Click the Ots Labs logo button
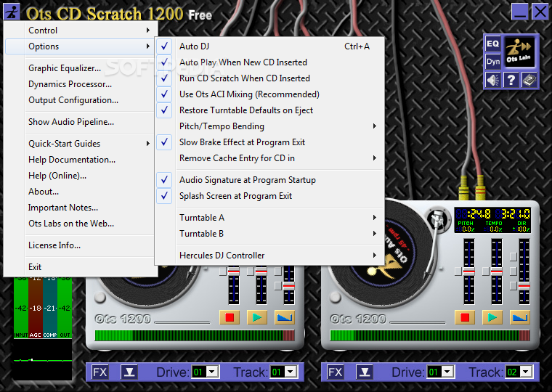The height and width of the screenshot is (392, 552). tap(519, 52)
